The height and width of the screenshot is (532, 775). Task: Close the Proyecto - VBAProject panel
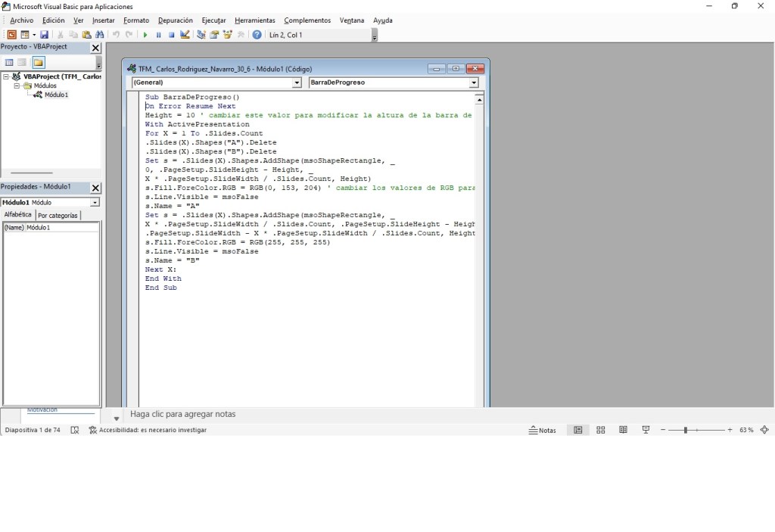click(95, 48)
